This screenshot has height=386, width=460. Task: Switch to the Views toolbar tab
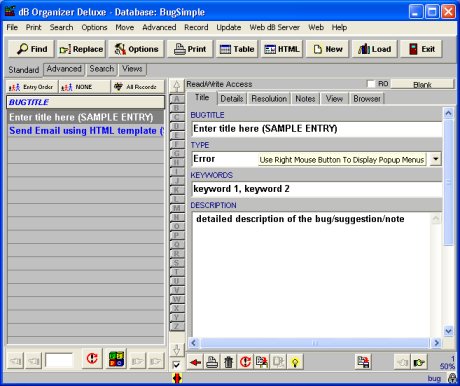pyautogui.click(x=132, y=69)
